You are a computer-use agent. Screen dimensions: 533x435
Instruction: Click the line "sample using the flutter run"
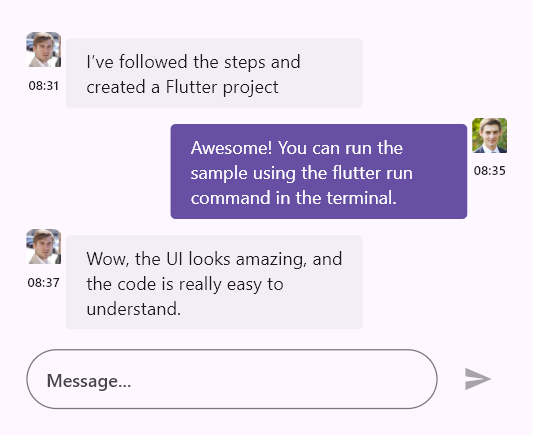click(x=302, y=173)
